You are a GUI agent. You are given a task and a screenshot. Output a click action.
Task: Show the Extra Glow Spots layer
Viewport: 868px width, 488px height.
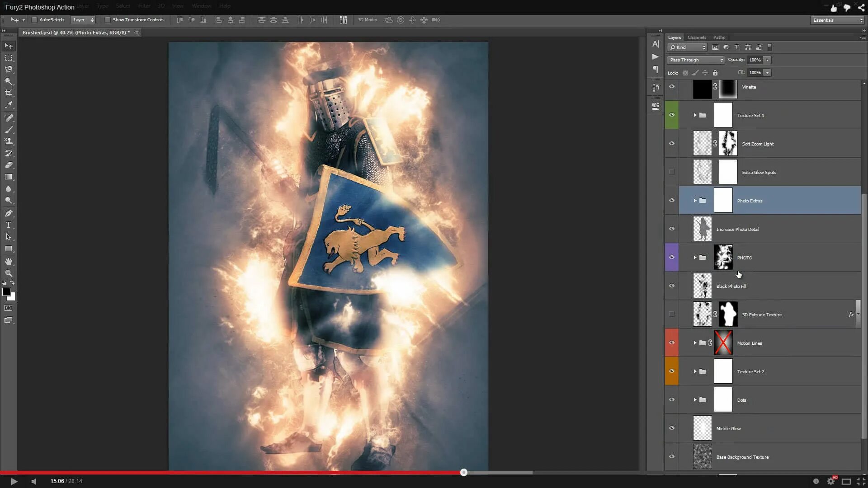[x=672, y=172]
